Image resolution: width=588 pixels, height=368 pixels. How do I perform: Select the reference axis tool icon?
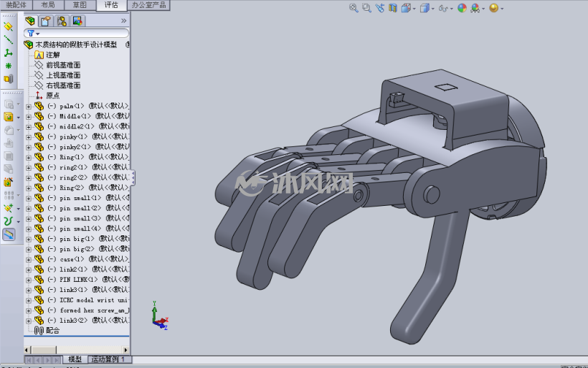pos(9,39)
